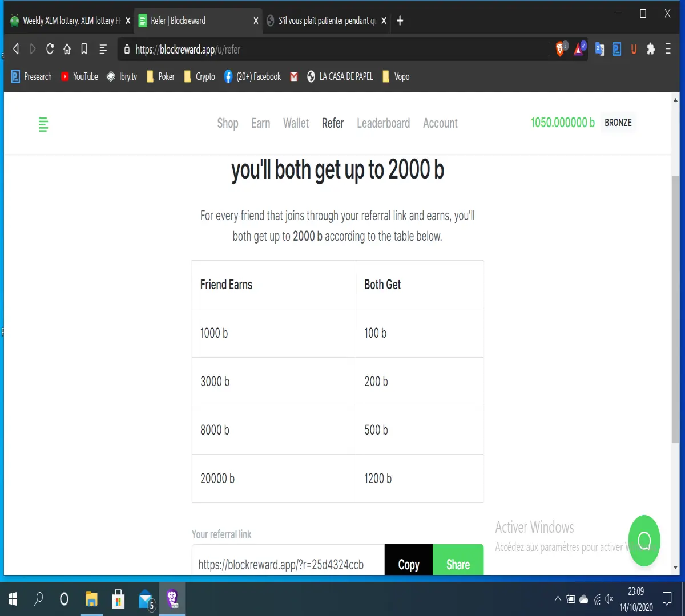685x616 pixels.
Task: Open the Windows Start menu
Action: tap(13, 599)
